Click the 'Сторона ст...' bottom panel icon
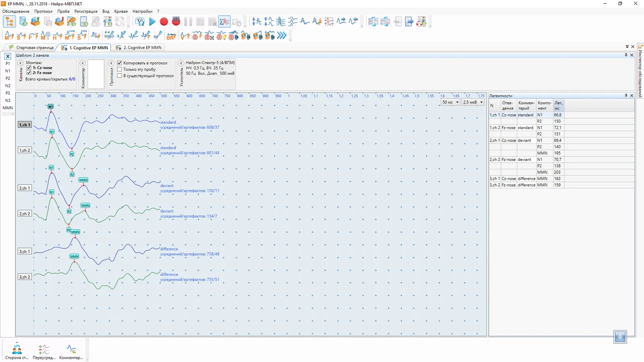 tap(17, 351)
